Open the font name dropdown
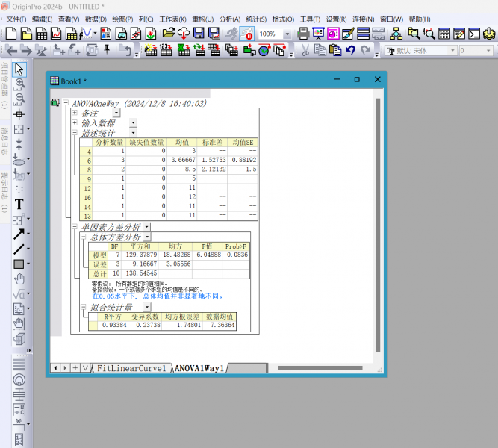 [x=452, y=50]
